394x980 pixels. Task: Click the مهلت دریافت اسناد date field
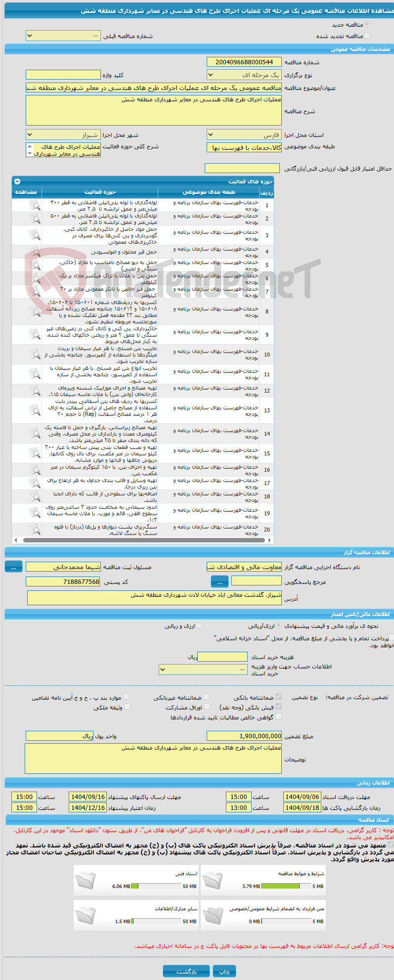[x=302, y=797]
